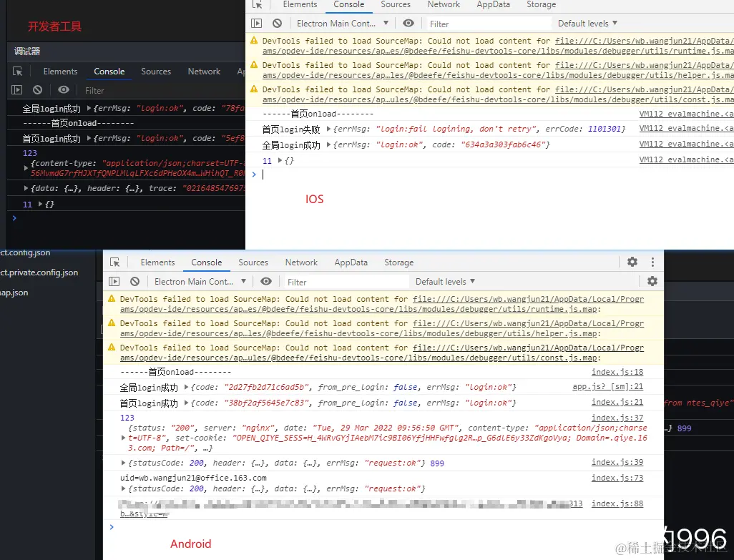The image size is (734, 560).
Task: Click inspect element icon in Android panel
Action: pyautogui.click(x=114, y=262)
